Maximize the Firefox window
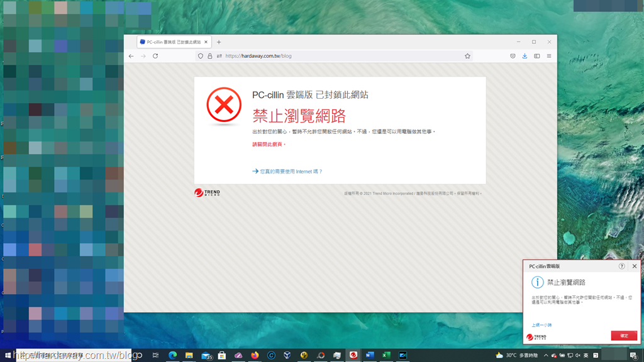Viewport: 644px width, 362px height. [x=534, y=42]
